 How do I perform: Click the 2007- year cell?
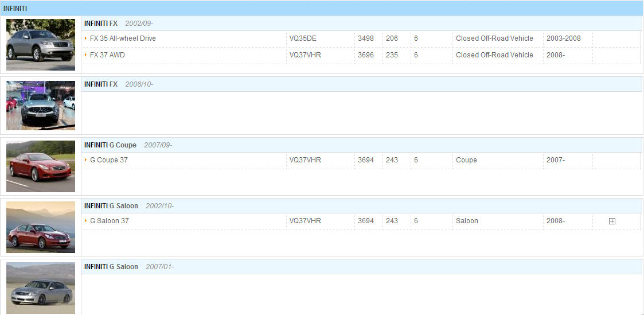(x=555, y=160)
